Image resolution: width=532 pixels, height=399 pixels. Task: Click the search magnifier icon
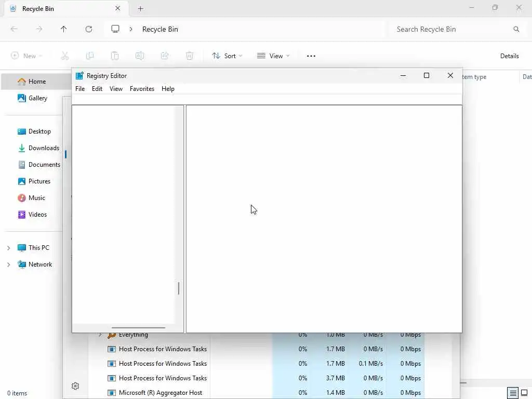click(x=516, y=29)
